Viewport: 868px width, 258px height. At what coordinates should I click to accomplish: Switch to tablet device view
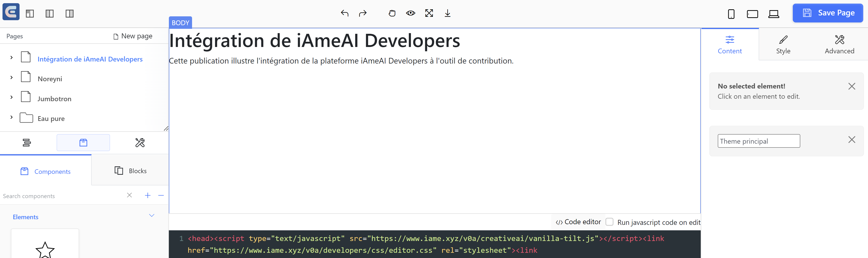point(752,14)
